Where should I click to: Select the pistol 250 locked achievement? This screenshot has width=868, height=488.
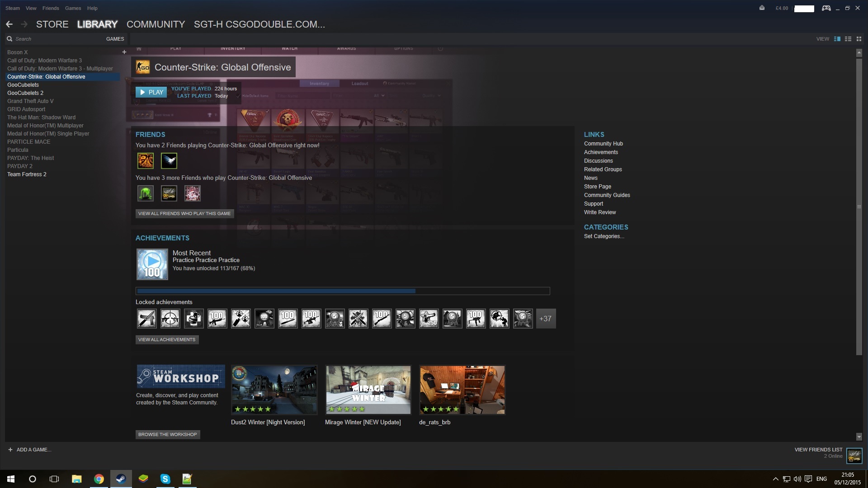tap(429, 319)
